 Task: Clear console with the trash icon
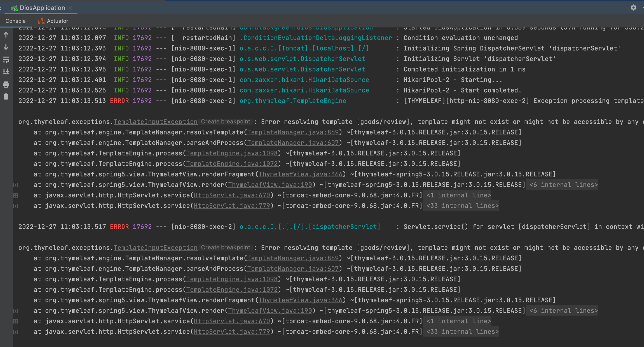pos(6,97)
